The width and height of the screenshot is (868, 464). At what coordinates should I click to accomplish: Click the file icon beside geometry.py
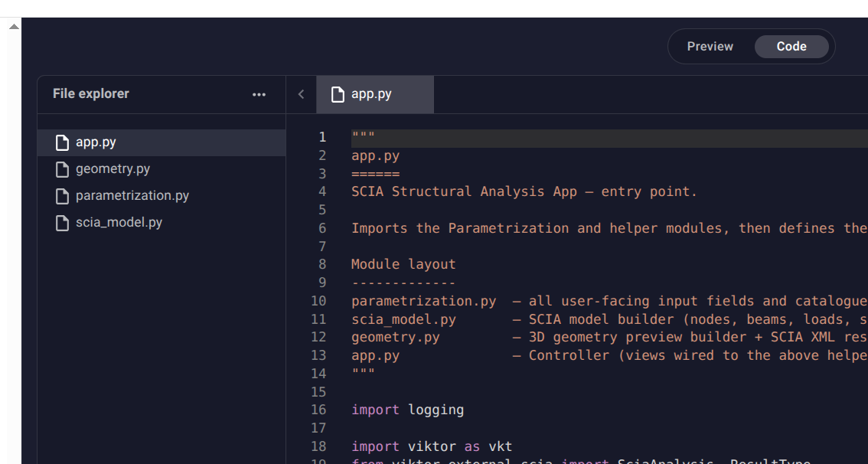coord(63,169)
